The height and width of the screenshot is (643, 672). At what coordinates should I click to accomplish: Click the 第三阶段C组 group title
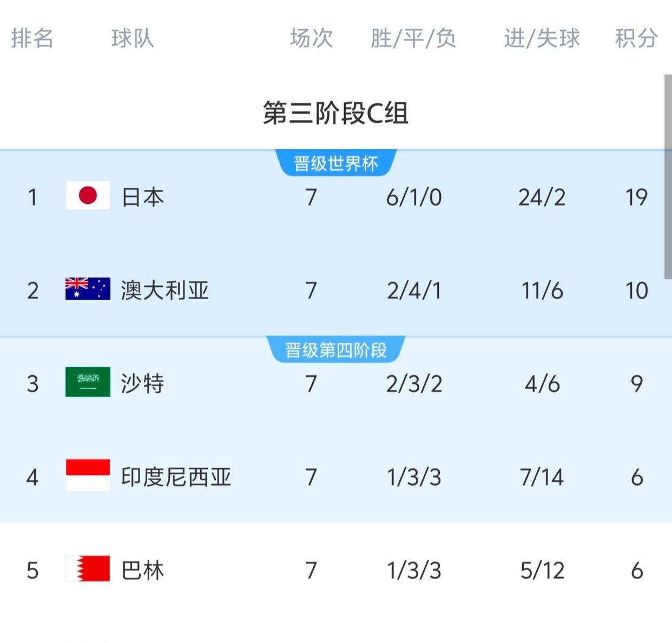point(335,113)
